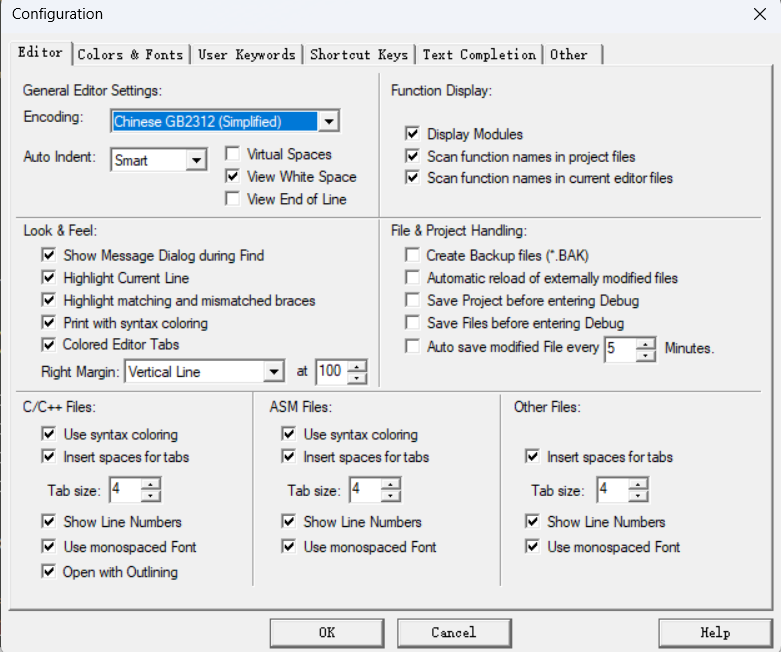
Task: Toggle Show Message Dialog during Find
Action: point(49,255)
